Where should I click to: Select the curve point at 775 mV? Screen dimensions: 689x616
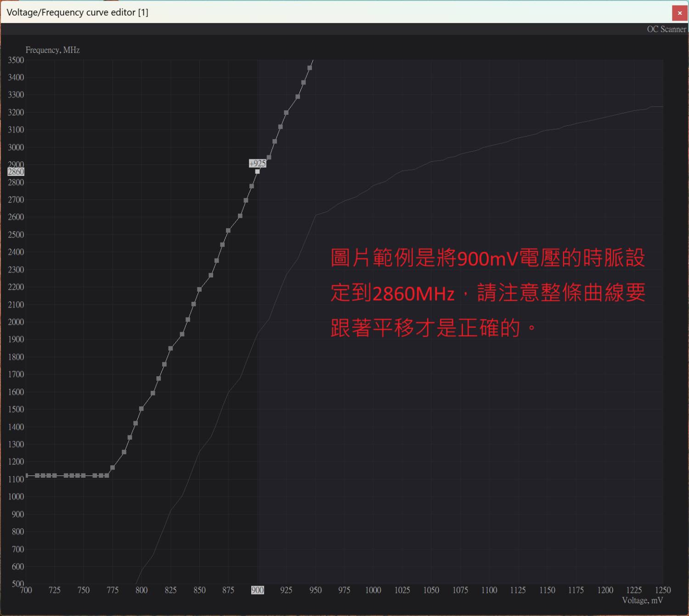(x=113, y=468)
